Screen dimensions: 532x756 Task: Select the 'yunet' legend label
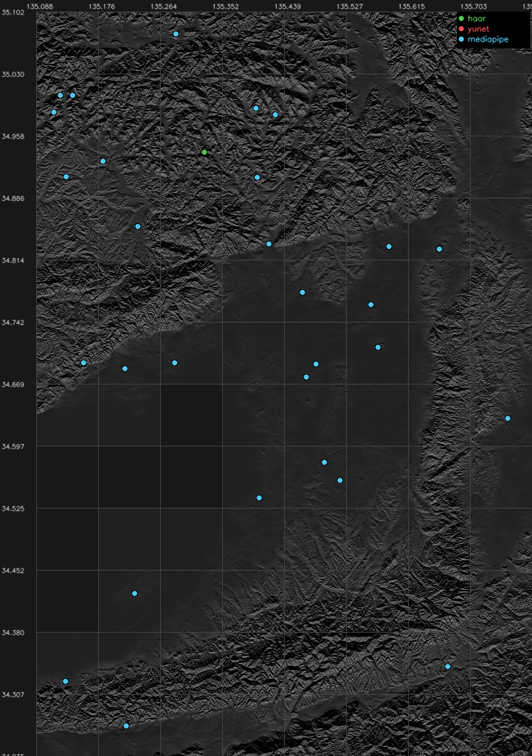(478, 29)
